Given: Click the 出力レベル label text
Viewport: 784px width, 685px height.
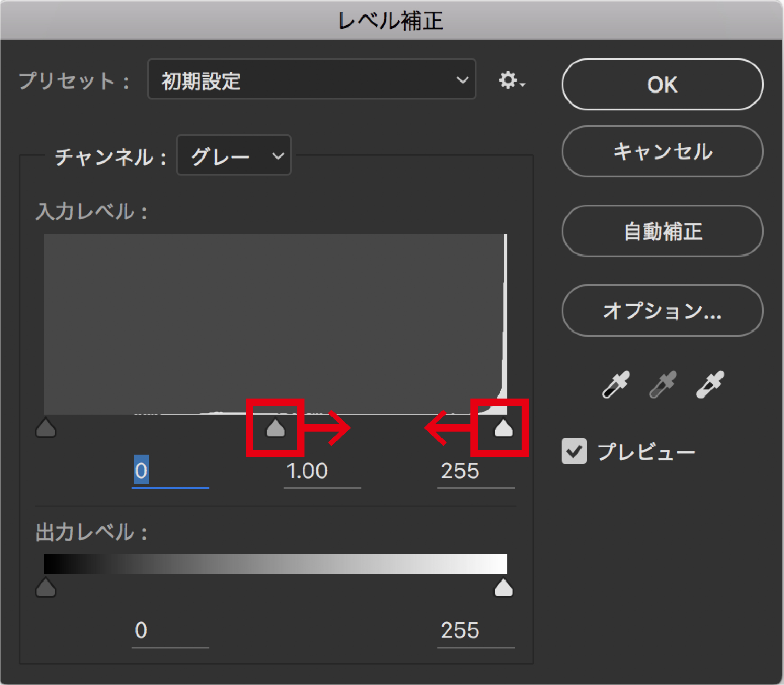Looking at the screenshot, I should [x=92, y=532].
